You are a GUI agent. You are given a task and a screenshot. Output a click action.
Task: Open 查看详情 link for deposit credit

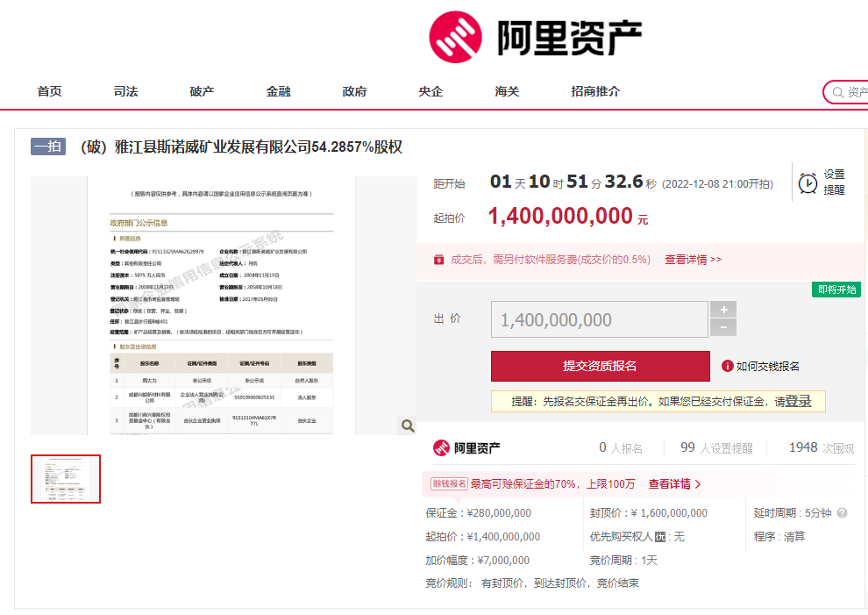pos(674,484)
